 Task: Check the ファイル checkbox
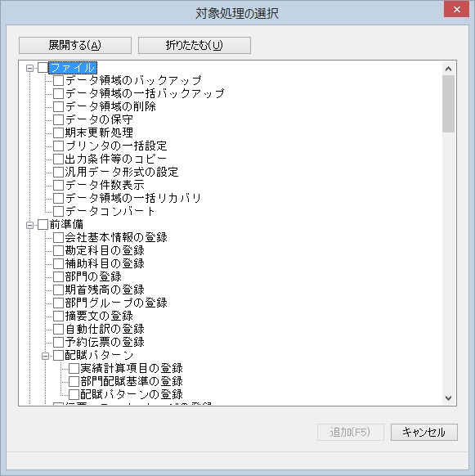point(43,67)
